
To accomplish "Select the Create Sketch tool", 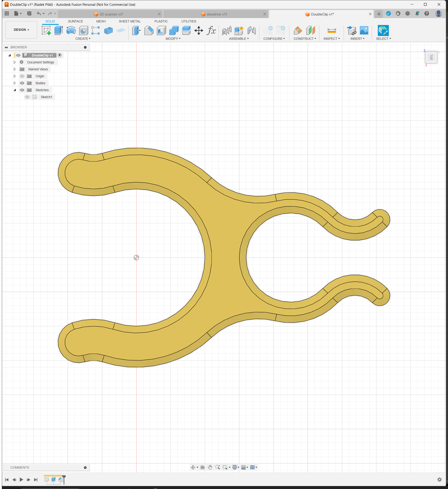I will [46, 31].
